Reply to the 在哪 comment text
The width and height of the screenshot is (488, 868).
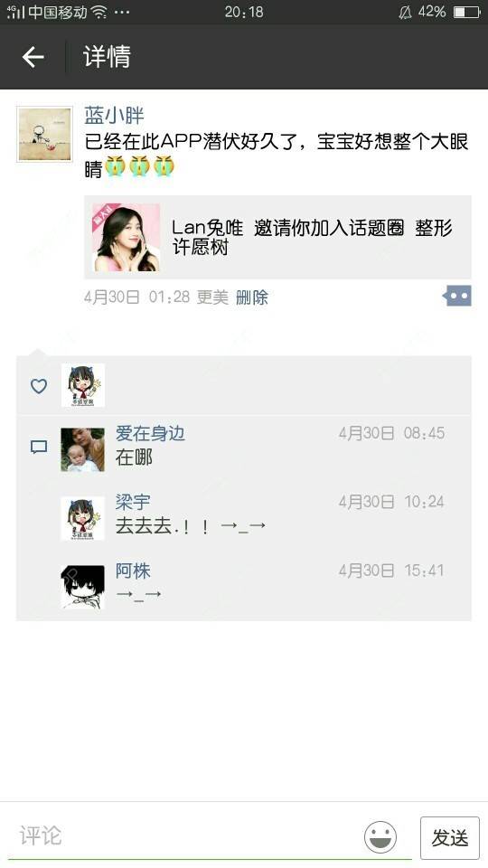point(134,458)
